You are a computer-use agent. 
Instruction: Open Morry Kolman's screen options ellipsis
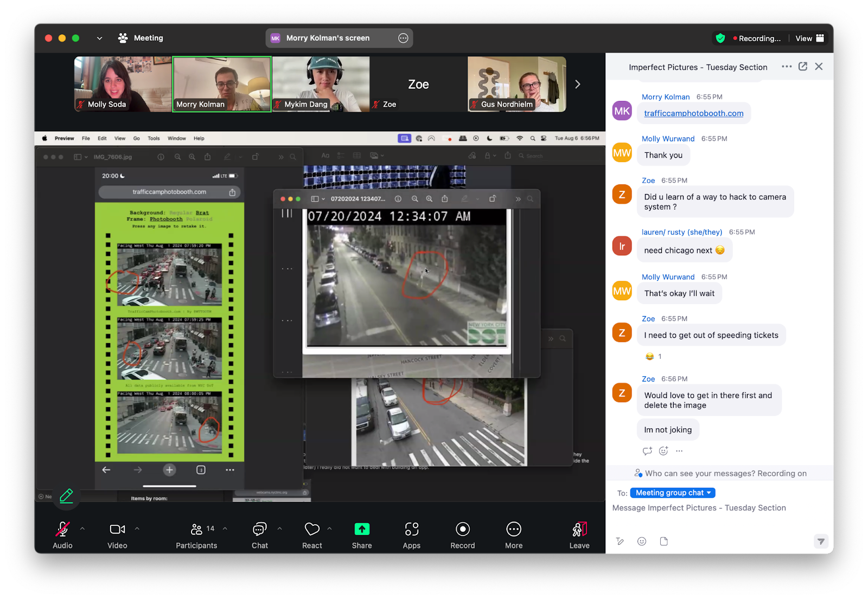click(x=403, y=38)
